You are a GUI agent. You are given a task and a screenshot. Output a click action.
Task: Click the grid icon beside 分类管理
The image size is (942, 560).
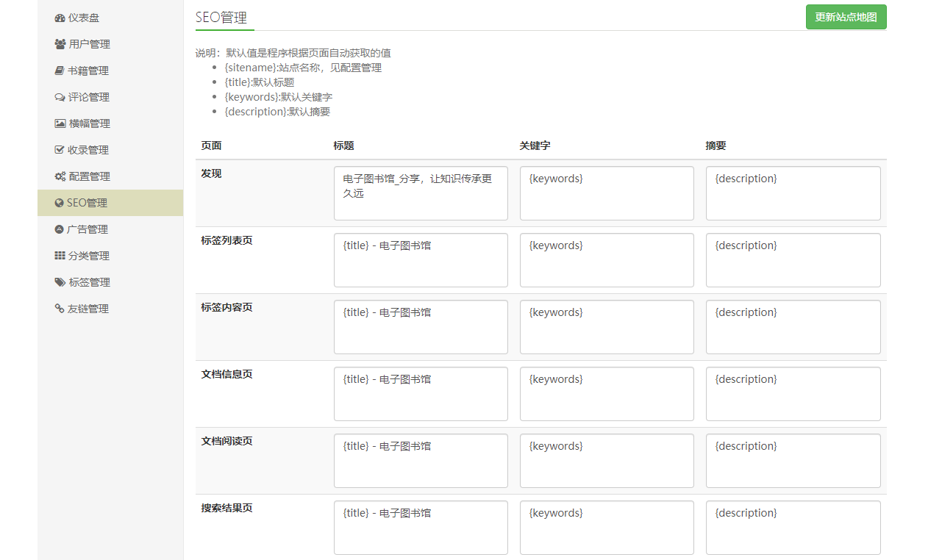coord(60,256)
